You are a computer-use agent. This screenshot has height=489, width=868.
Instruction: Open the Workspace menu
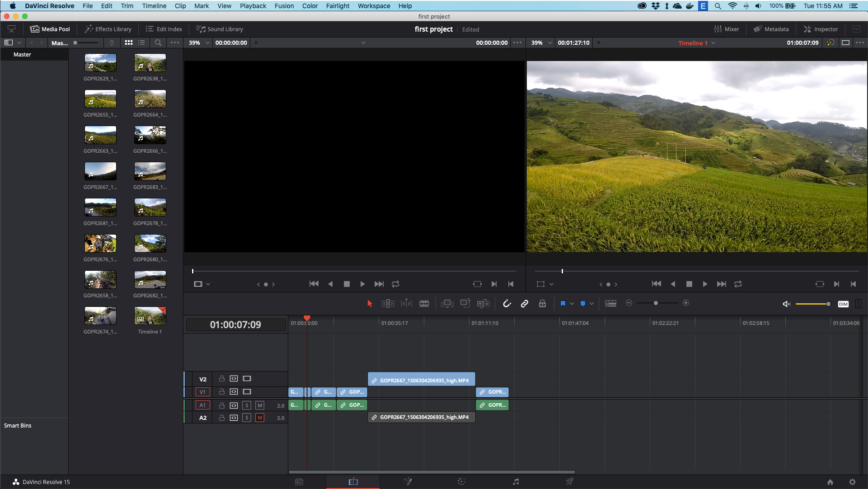point(374,6)
